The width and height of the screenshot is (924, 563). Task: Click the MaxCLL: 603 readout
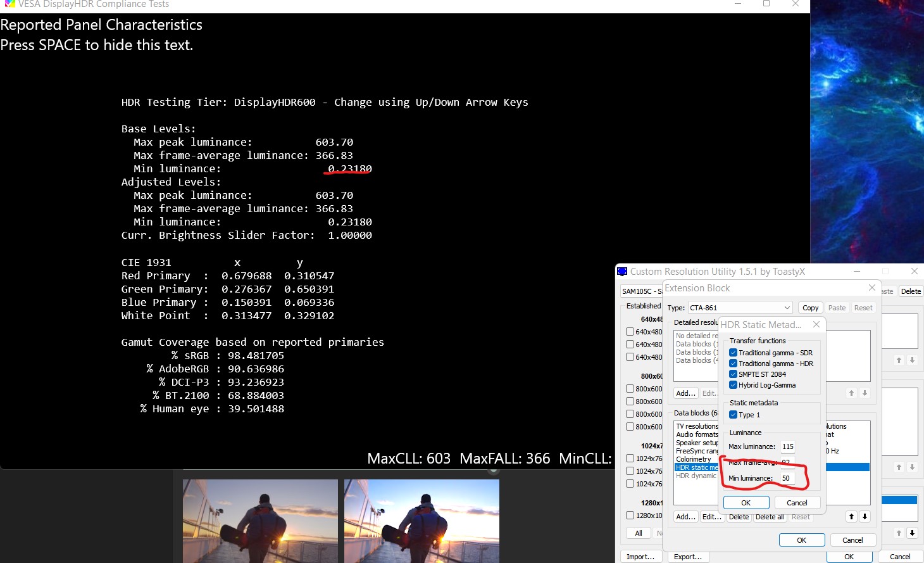[409, 459]
